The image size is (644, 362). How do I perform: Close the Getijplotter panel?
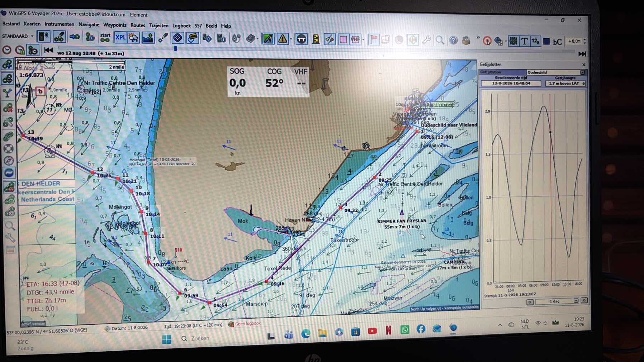(x=583, y=65)
